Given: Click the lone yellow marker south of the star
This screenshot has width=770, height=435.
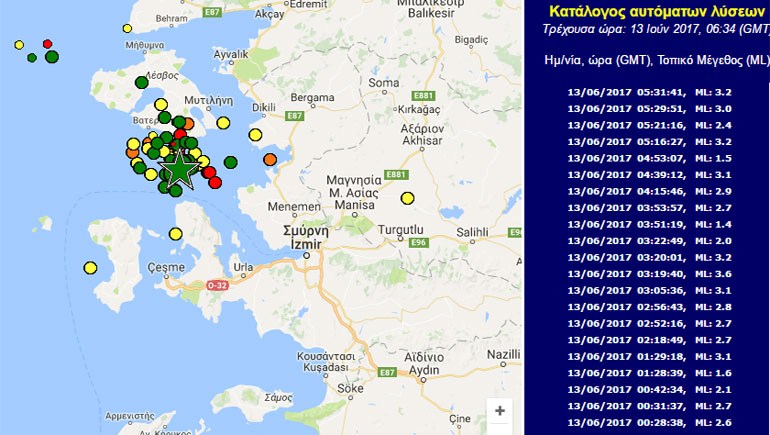Looking at the screenshot, I should (x=176, y=234).
